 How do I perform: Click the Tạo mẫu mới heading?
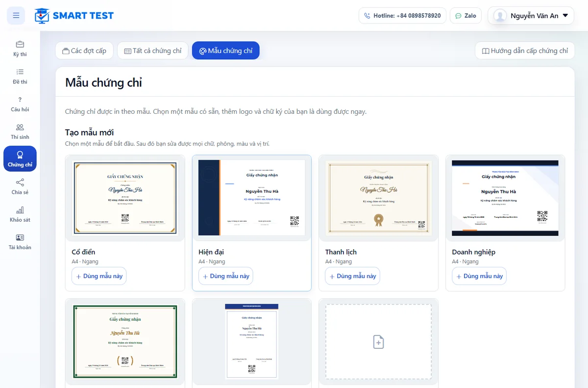pos(90,132)
